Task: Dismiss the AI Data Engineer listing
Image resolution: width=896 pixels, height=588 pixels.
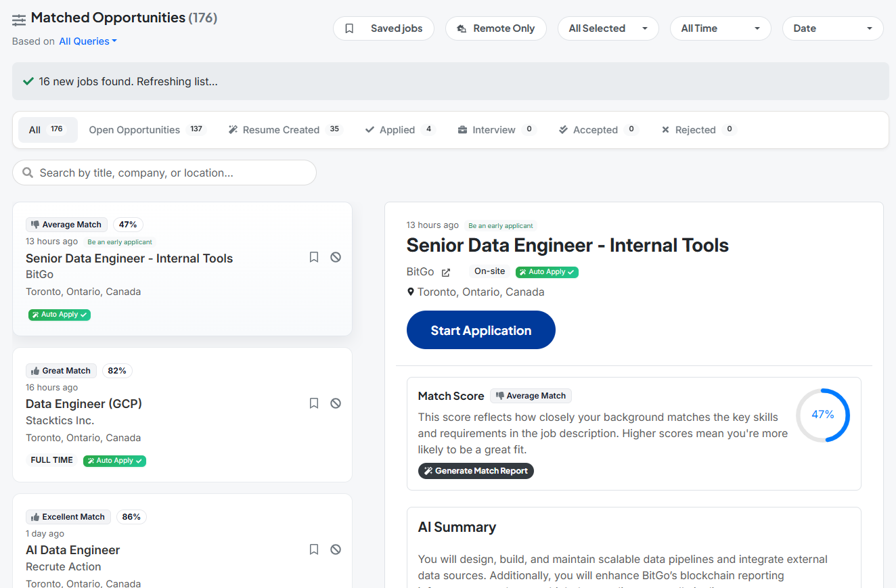Action: coord(336,549)
